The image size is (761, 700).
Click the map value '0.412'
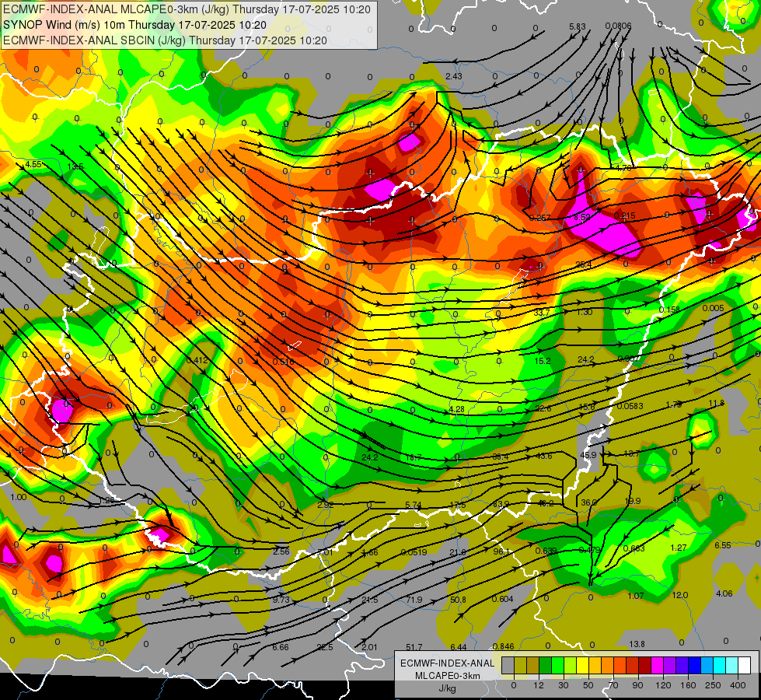tap(197, 360)
